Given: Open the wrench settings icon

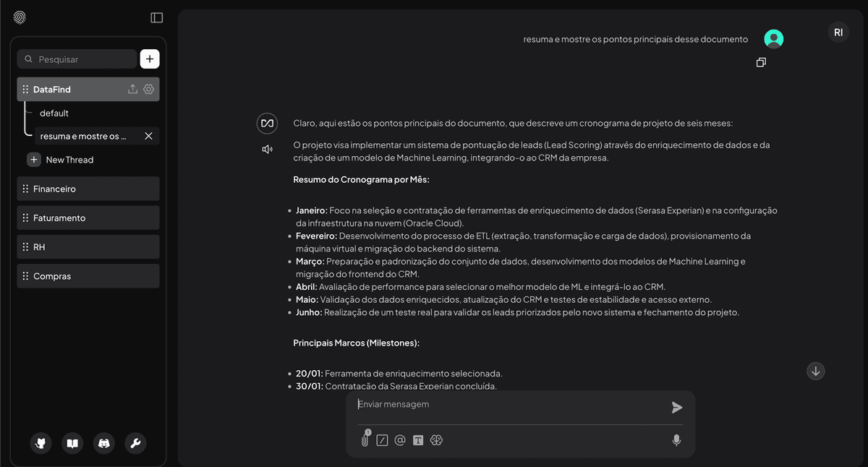Looking at the screenshot, I should click(x=135, y=443).
